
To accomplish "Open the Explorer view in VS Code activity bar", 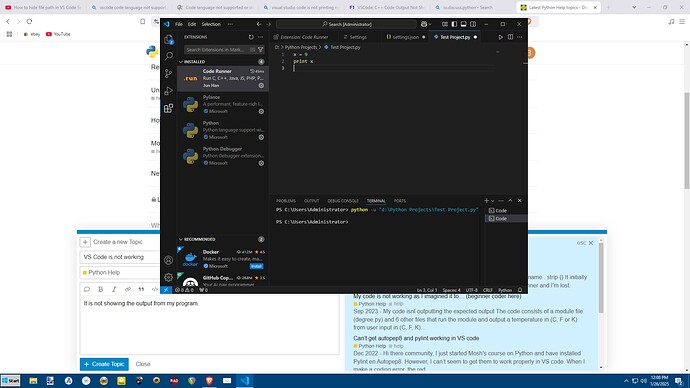I will click(x=169, y=40).
